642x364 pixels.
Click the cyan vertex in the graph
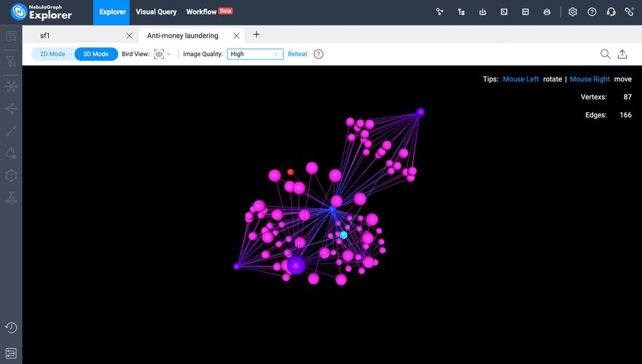click(344, 234)
